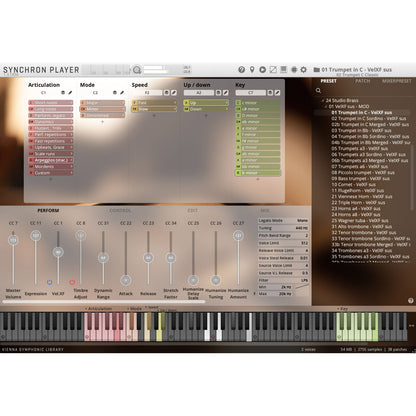The height and width of the screenshot is (416, 416).
Task: Click the save icon under Articulation header
Action: [x=63, y=92]
